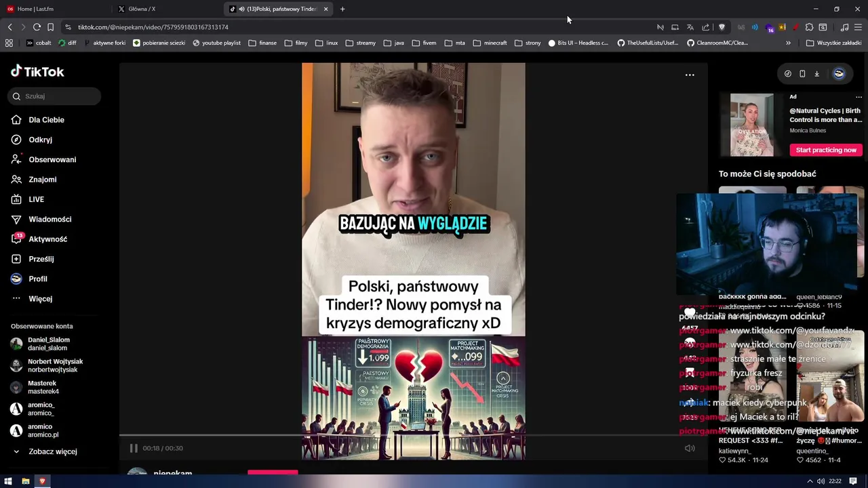Click the TikTok logo

[x=37, y=71]
